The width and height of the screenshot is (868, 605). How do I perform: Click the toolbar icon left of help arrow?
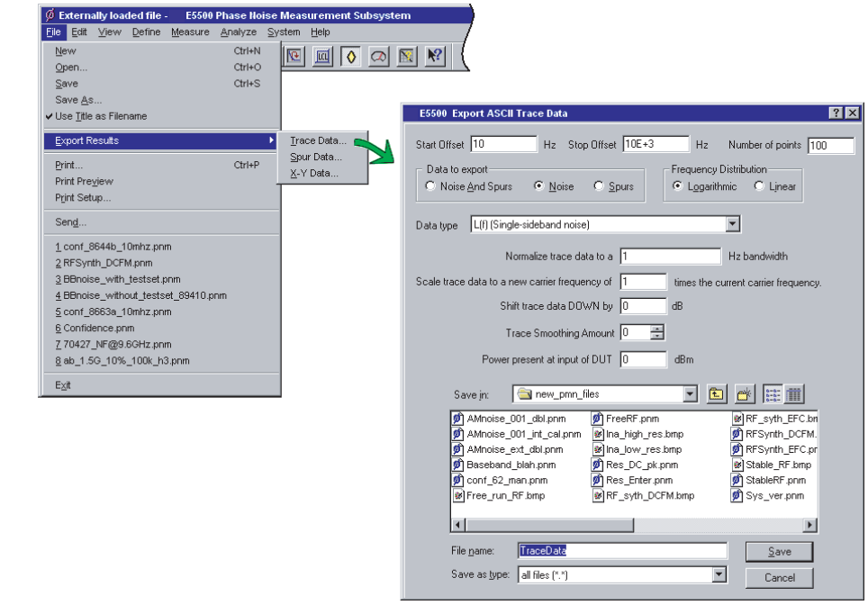point(407,56)
